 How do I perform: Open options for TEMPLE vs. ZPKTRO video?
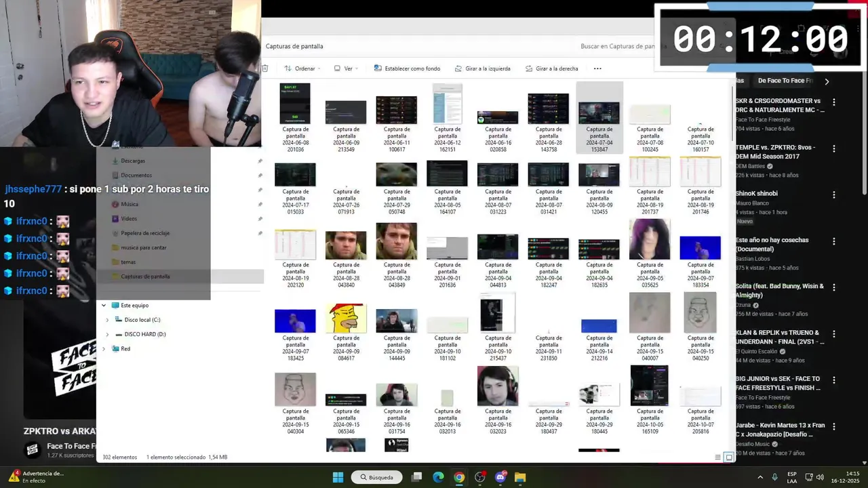834,148
